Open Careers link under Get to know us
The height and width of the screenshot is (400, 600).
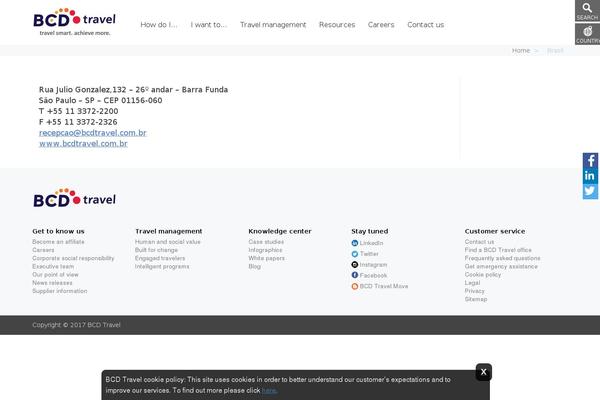click(x=43, y=250)
